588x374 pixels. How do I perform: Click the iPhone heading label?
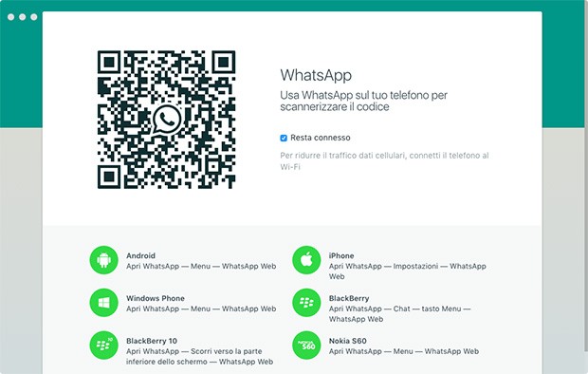point(341,255)
